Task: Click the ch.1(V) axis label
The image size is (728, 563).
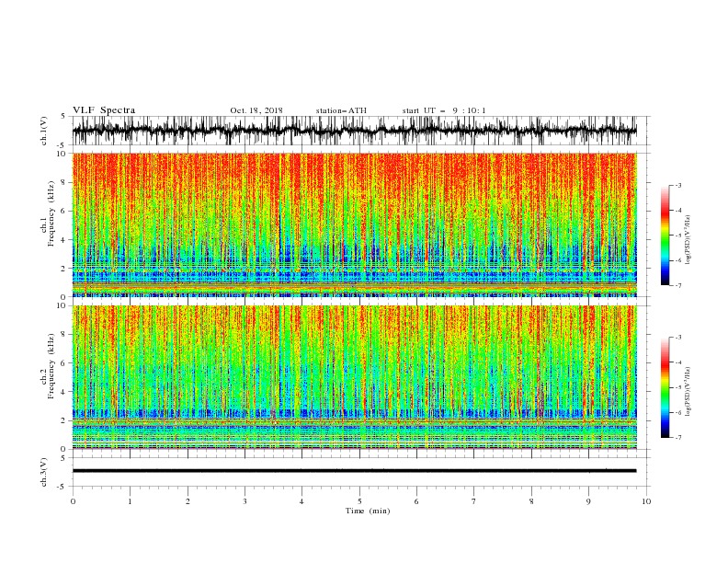Action: coord(44,131)
